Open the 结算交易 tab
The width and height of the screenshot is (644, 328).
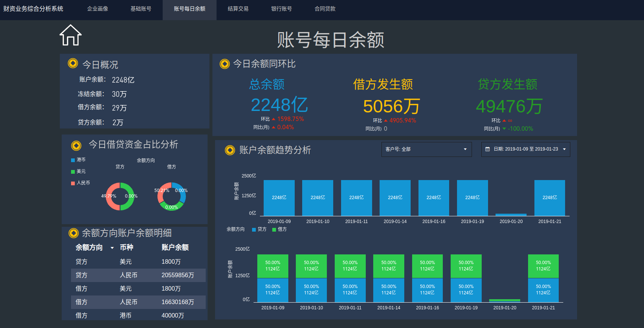pos(238,9)
